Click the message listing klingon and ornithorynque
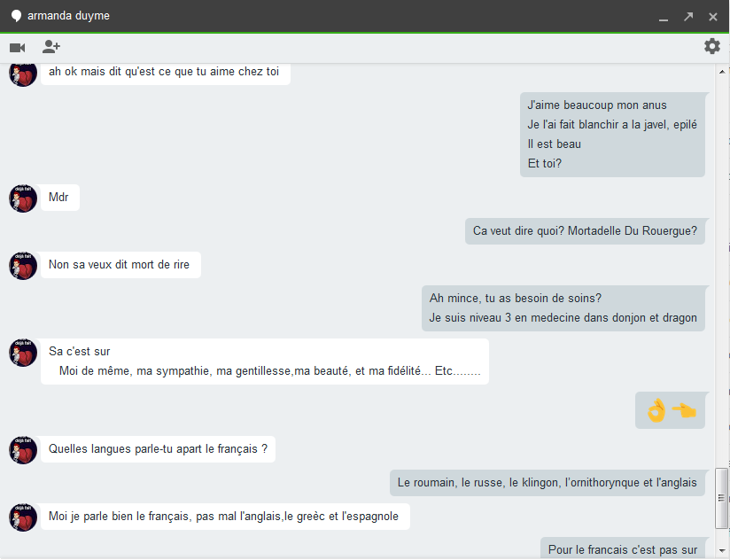This screenshot has width=730, height=560. pos(547,483)
